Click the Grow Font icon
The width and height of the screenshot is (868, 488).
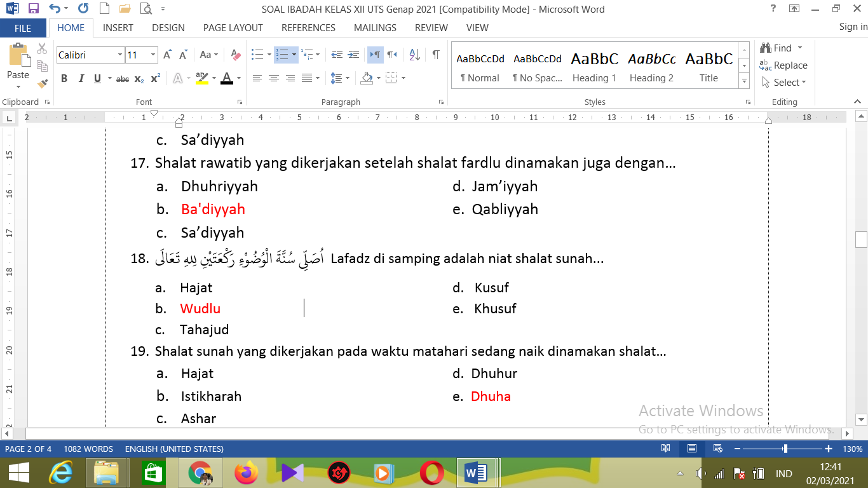point(167,55)
